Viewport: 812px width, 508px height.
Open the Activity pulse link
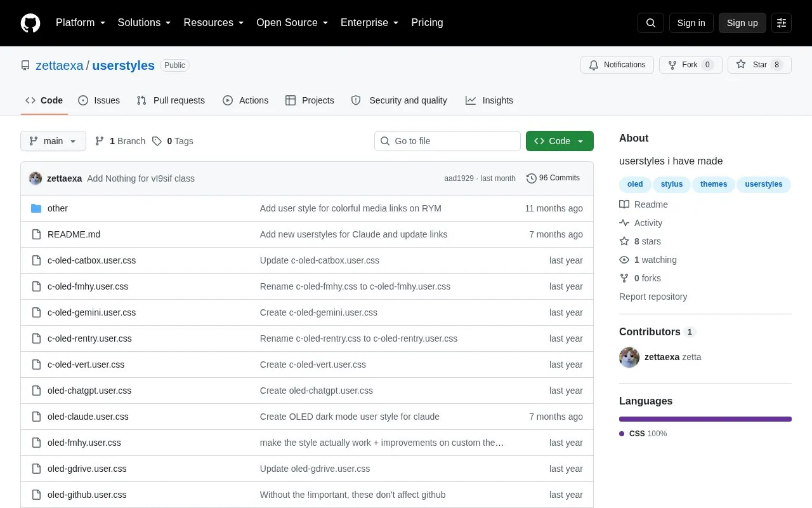tap(641, 223)
